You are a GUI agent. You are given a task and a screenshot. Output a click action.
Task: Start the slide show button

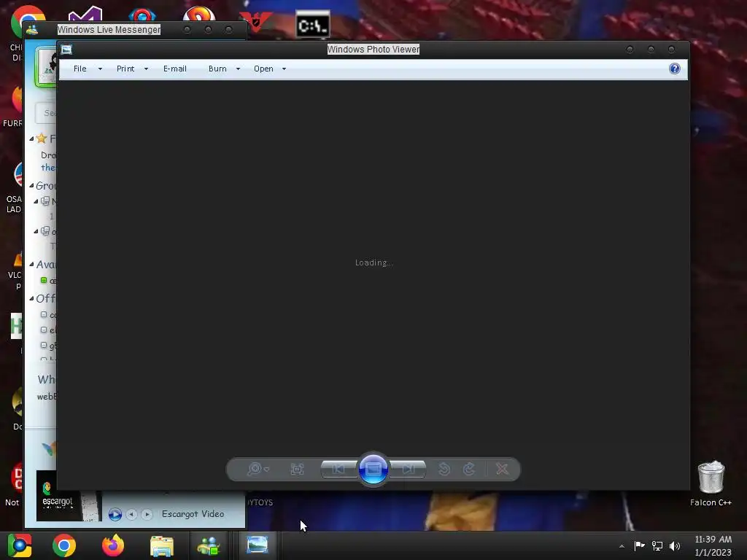pos(373,469)
